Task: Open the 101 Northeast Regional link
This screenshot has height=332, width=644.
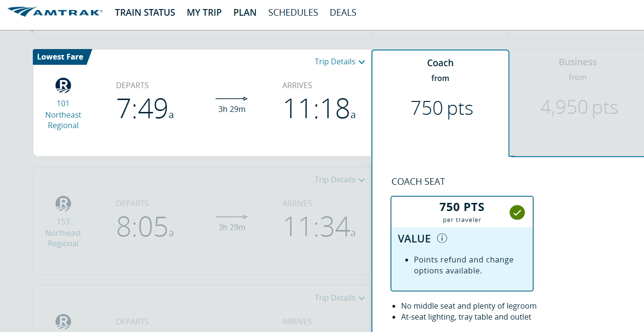Action: [63, 114]
